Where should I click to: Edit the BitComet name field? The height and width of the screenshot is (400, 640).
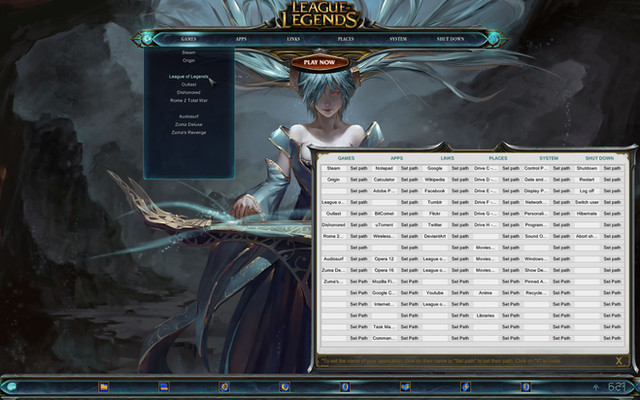point(384,213)
